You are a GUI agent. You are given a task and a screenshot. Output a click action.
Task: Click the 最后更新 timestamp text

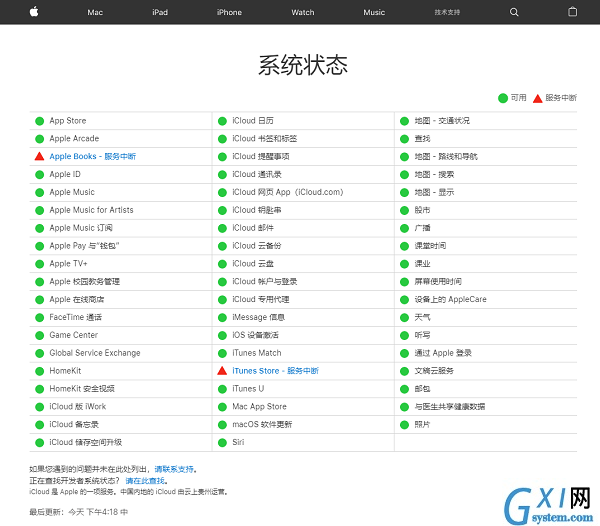coord(79,512)
